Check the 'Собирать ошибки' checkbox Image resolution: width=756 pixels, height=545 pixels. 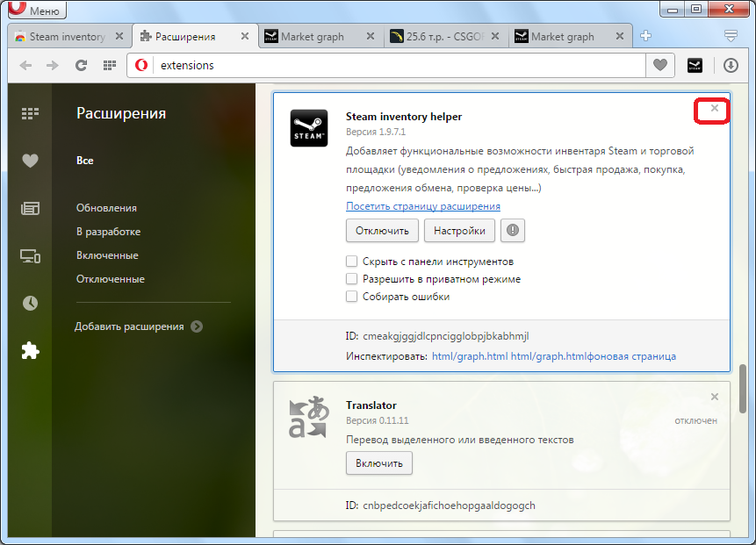click(352, 297)
